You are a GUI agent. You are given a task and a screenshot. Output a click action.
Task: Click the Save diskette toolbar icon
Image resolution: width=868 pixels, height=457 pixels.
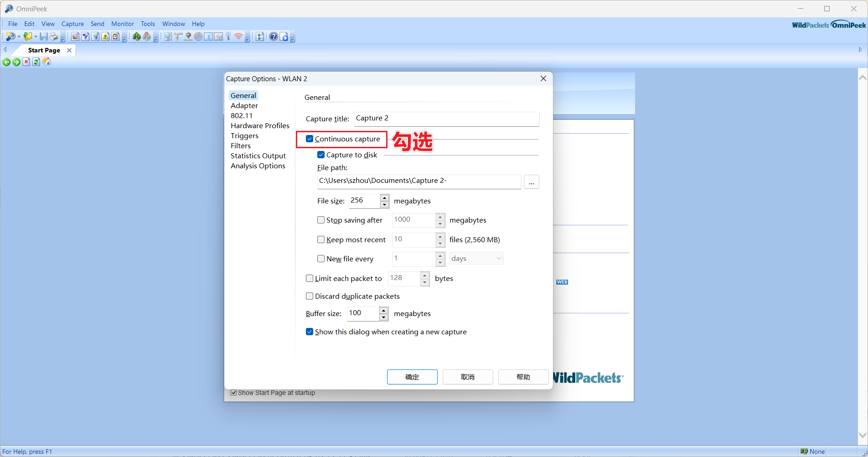43,36
